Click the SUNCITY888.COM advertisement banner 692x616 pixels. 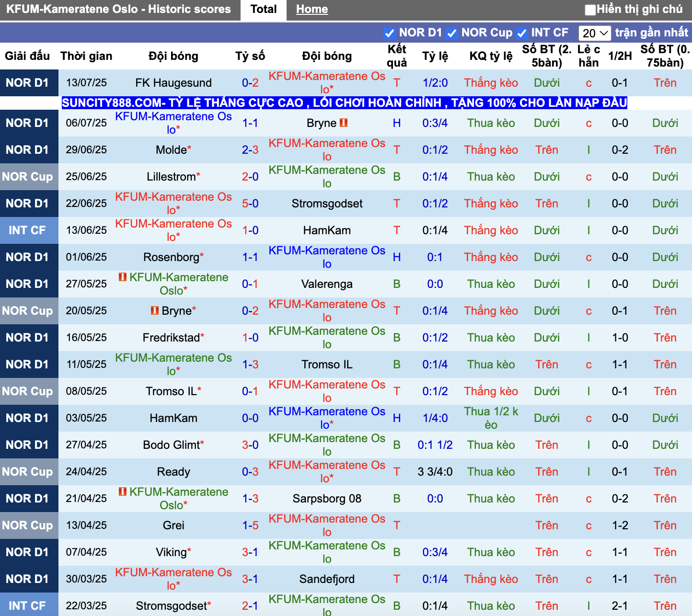coord(345,103)
